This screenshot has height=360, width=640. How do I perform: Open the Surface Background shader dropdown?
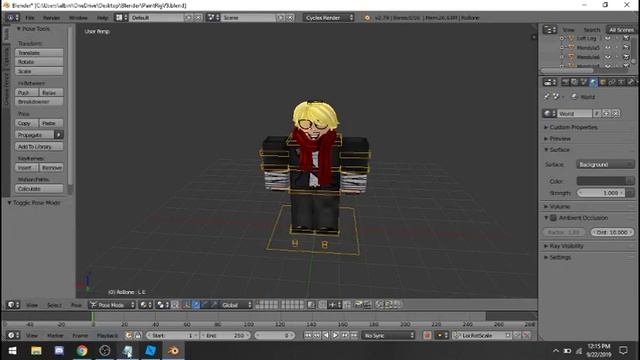pyautogui.click(x=605, y=164)
